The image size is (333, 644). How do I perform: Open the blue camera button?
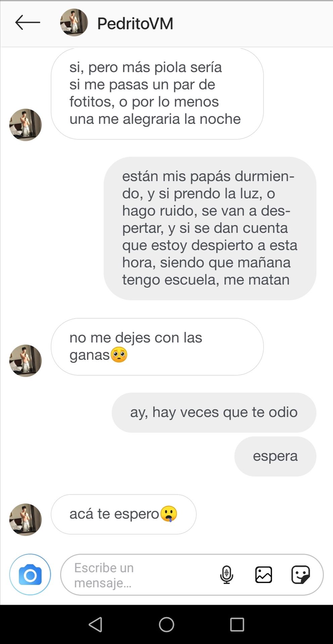coord(30,575)
